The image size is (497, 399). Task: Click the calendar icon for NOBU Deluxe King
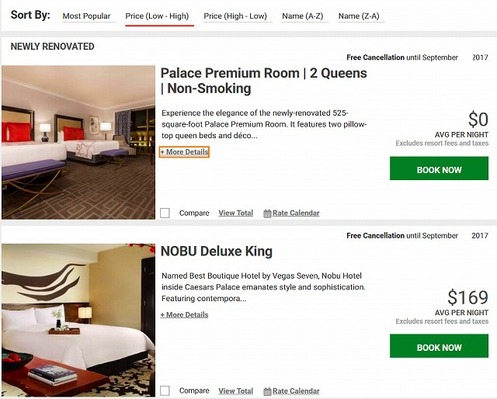267,391
